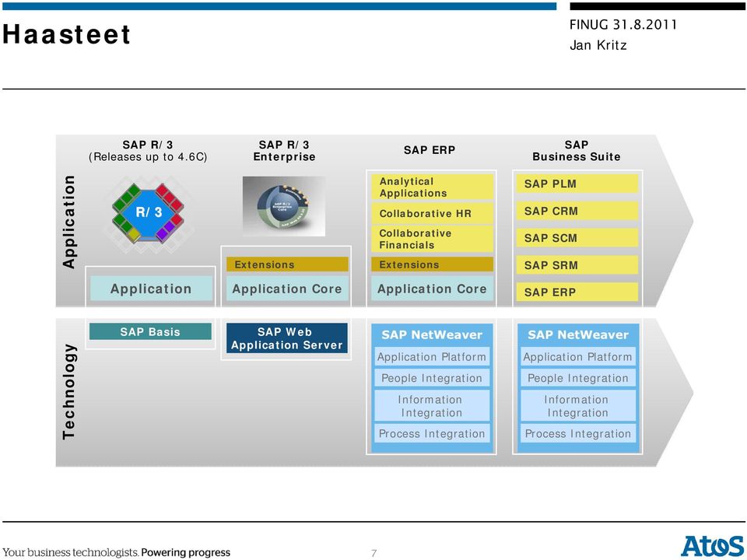
Task: Click the author name 'Jan Kritz'
Action: [598, 45]
